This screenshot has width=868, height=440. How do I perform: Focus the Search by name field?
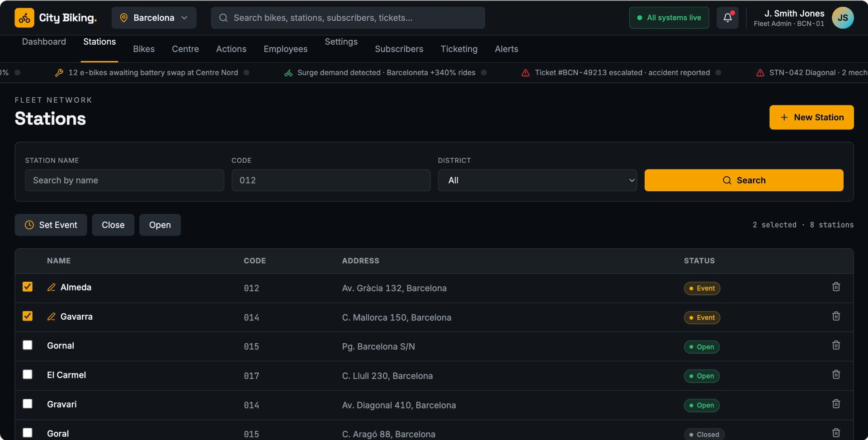[x=124, y=180]
